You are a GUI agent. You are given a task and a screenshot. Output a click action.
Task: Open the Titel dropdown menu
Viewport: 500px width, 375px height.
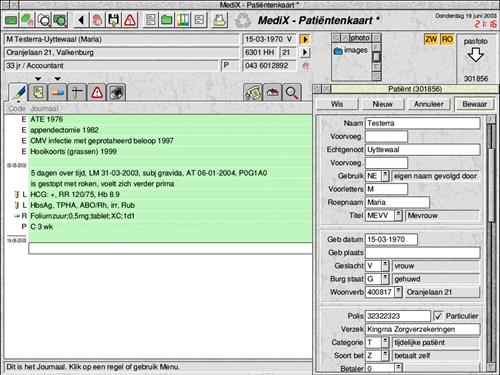[398, 215]
